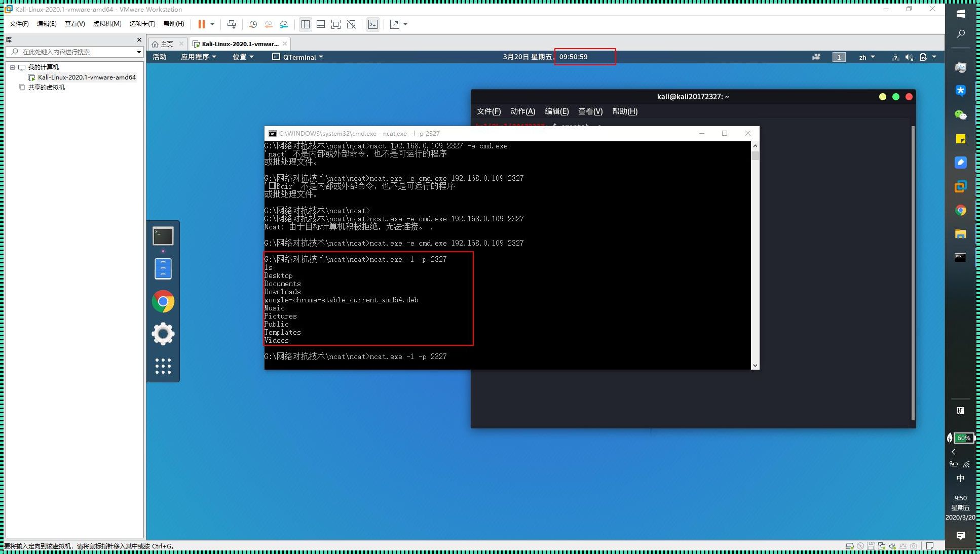Select 共享的虚拟机 in the library tree

tap(46, 87)
